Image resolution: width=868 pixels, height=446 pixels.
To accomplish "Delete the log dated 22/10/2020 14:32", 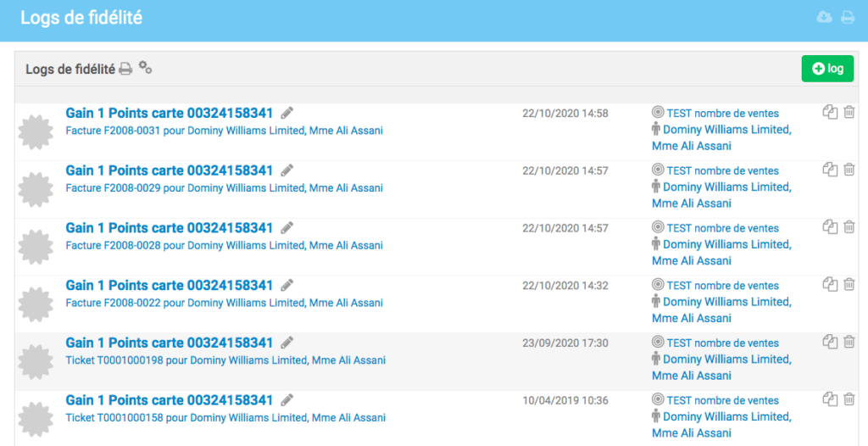I will coord(849,284).
